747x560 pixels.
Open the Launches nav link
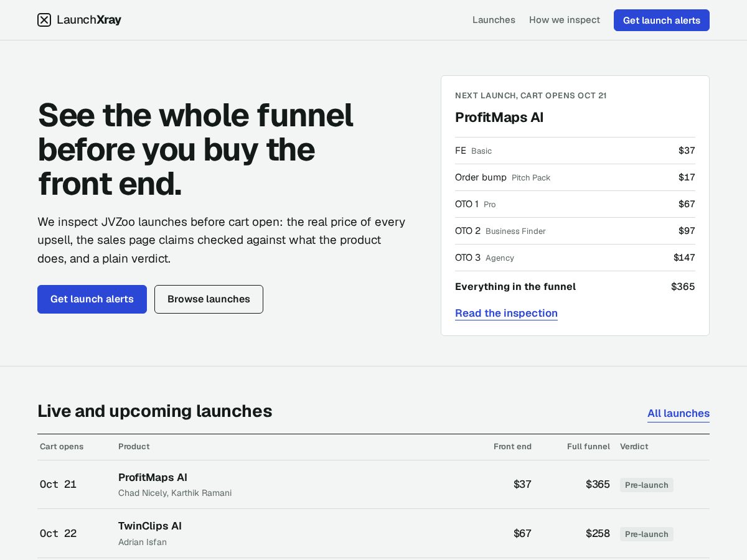(494, 20)
